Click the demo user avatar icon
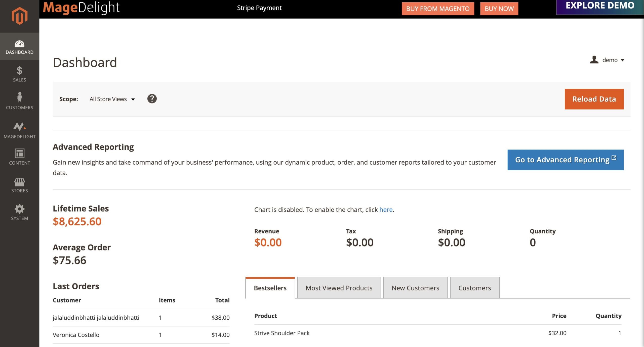 [594, 60]
